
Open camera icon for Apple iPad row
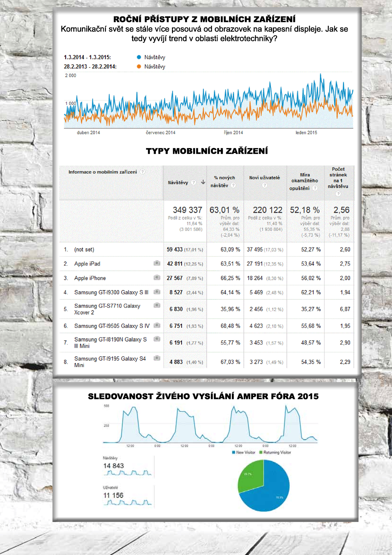tap(157, 263)
